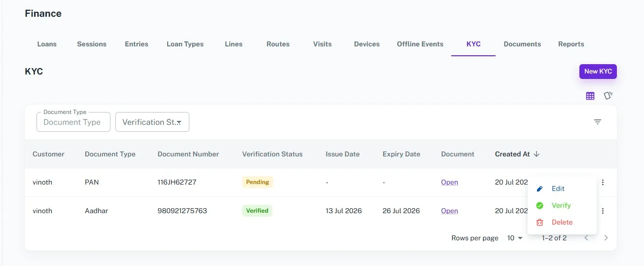Click the PAN document type cell
The image size is (644, 266).
point(92,182)
